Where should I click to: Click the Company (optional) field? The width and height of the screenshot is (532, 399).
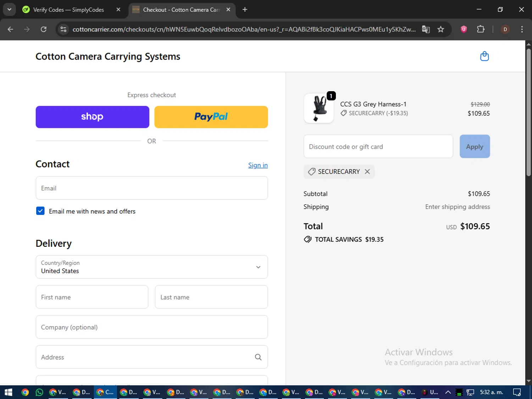click(152, 327)
